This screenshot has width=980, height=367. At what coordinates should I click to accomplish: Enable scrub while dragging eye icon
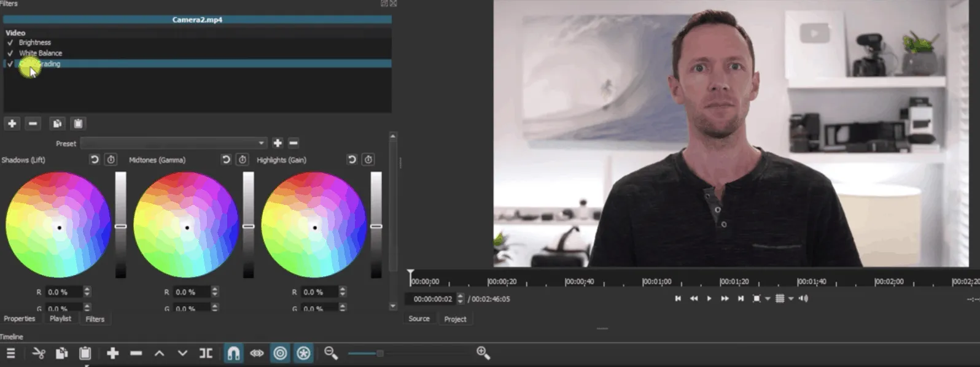coord(257,353)
